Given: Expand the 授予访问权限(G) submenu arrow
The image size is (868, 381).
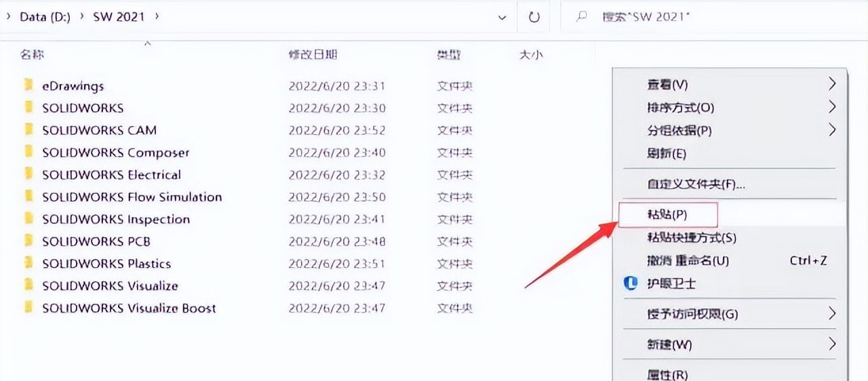Looking at the screenshot, I should point(832,314).
